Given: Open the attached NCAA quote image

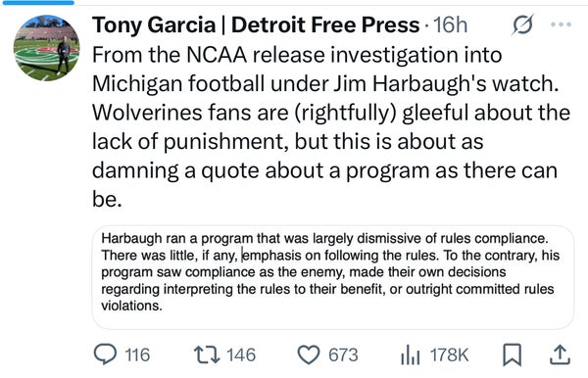Looking at the screenshot, I should coord(333,277).
